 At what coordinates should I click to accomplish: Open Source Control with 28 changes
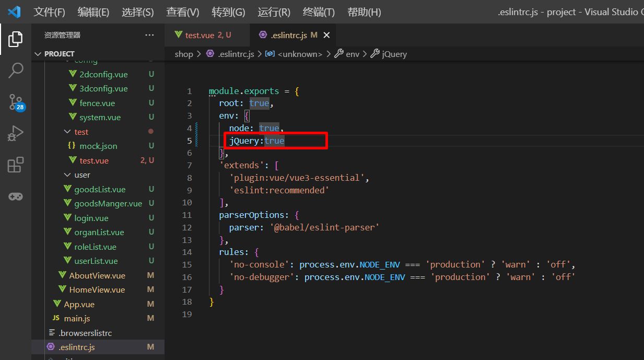coord(16,102)
